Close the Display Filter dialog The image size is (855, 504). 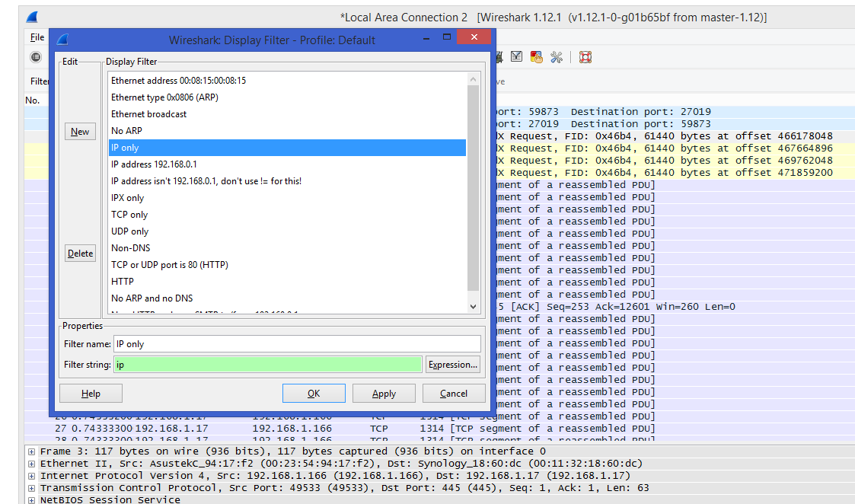click(x=474, y=37)
